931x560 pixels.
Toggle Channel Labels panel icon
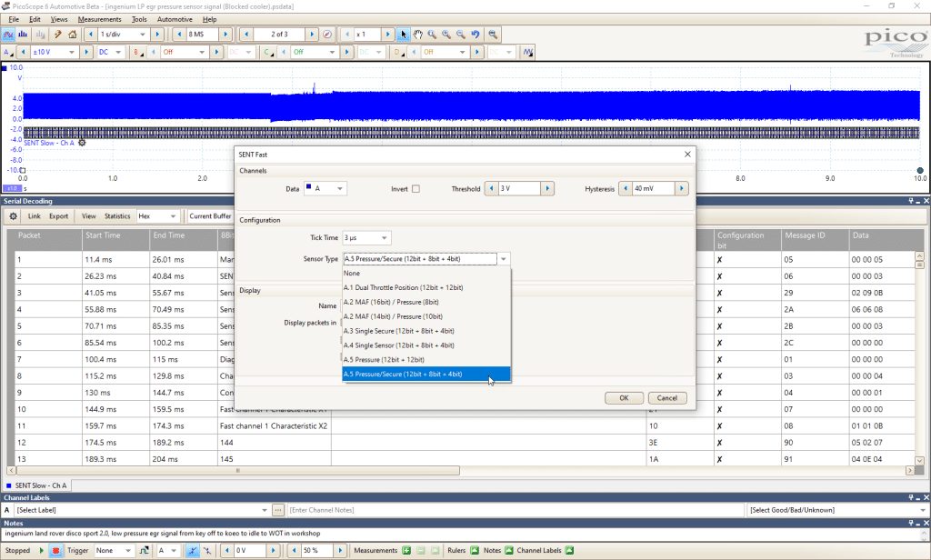click(569, 551)
